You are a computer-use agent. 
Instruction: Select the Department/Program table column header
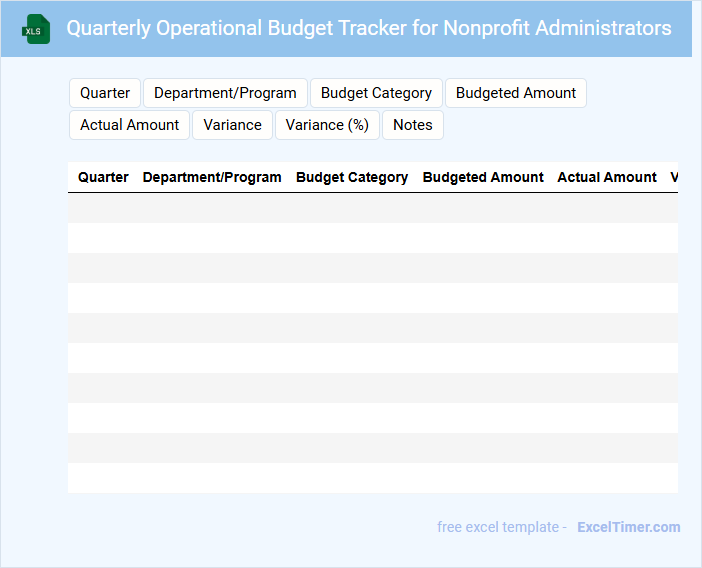(x=212, y=177)
